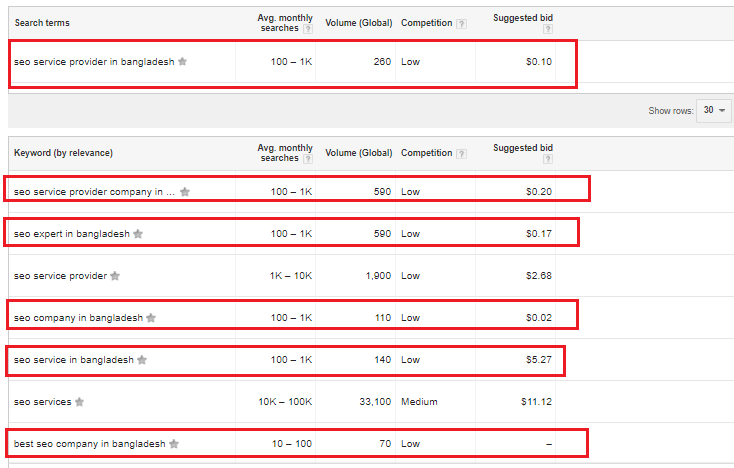
Task: Sort by 'Keyword (by relevance)' column header
Action: click(63, 153)
